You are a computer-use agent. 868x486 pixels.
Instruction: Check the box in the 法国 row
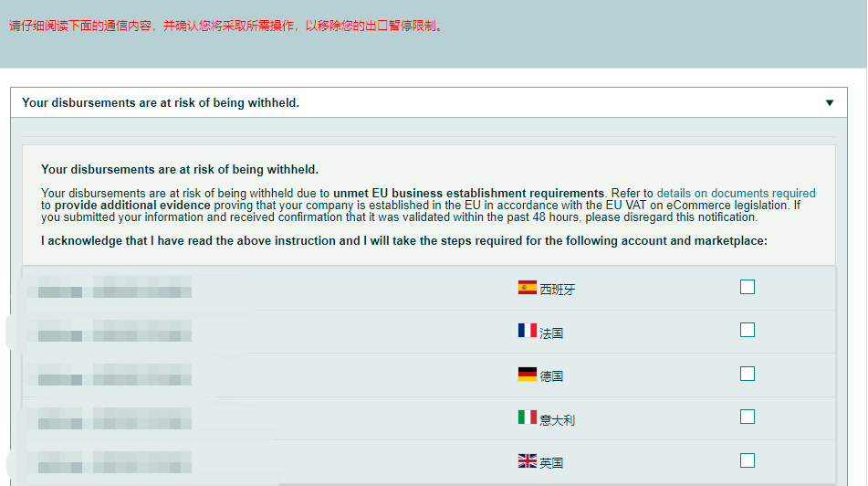[x=748, y=330]
